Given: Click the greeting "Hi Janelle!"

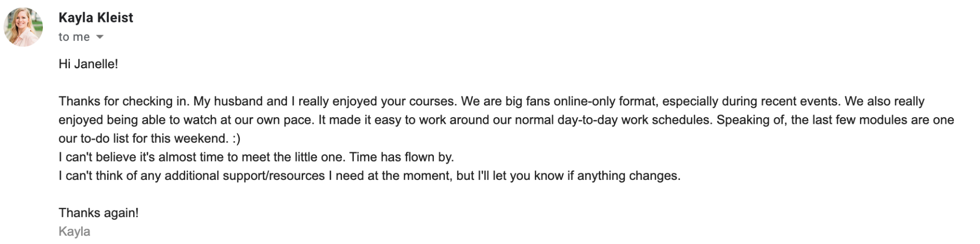Looking at the screenshot, I should tap(88, 64).
